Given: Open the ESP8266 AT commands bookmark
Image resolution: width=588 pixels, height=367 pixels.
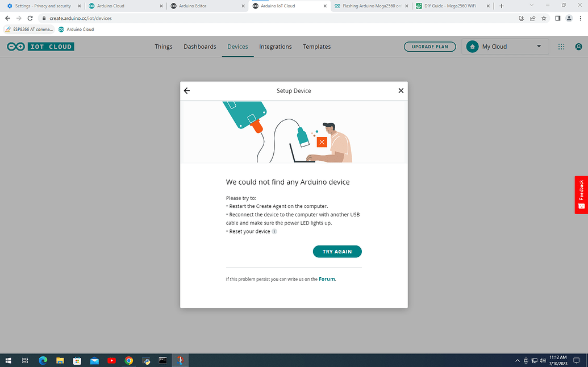Looking at the screenshot, I should click(x=29, y=29).
